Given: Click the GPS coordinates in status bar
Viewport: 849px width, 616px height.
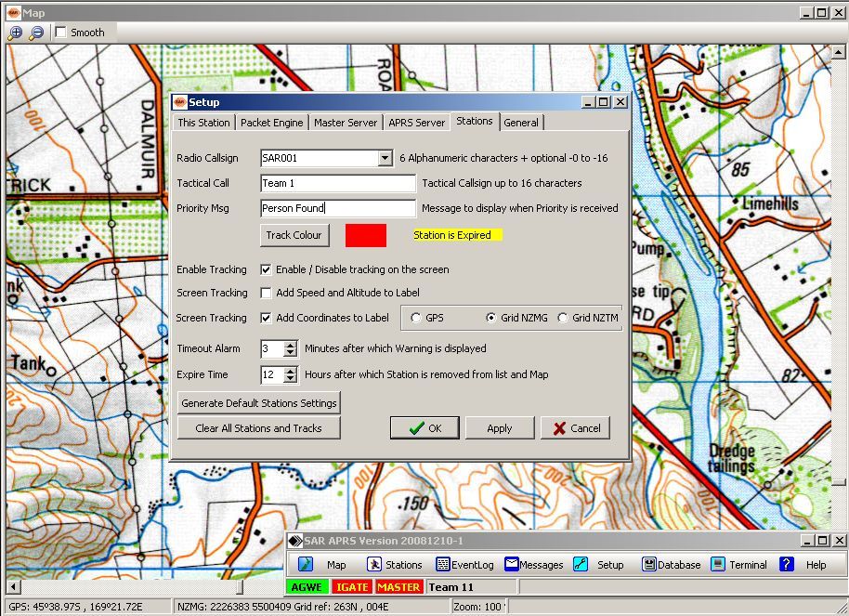Looking at the screenshot, I should coord(76,607).
